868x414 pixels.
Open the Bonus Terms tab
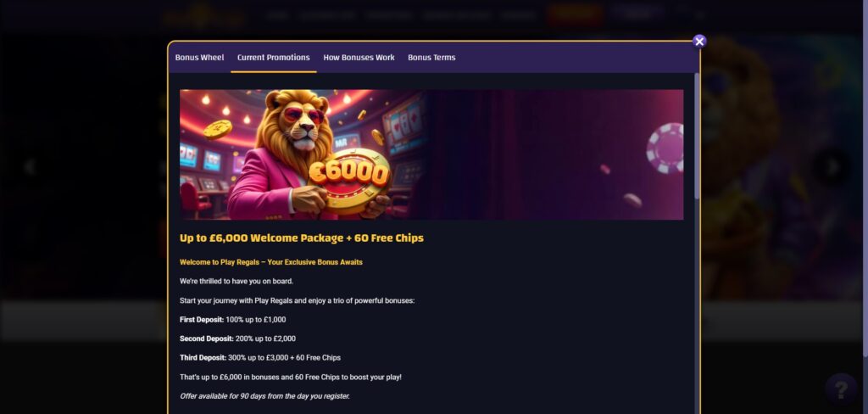tap(431, 58)
